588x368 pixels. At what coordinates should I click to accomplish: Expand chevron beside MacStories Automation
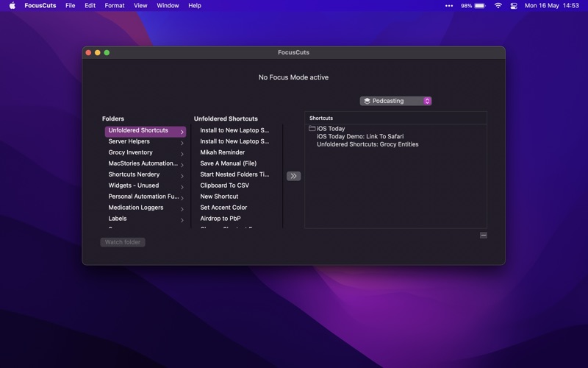[x=182, y=165]
